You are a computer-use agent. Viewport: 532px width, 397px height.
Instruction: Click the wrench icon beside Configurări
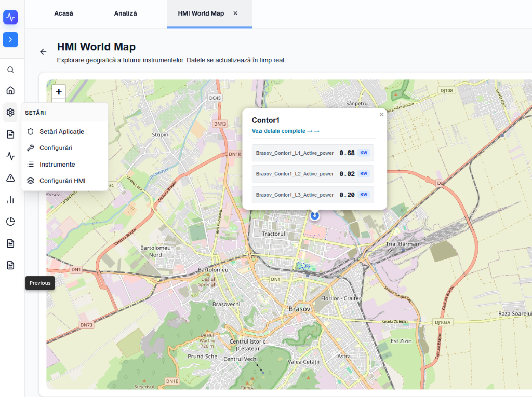pyautogui.click(x=31, y=148)
